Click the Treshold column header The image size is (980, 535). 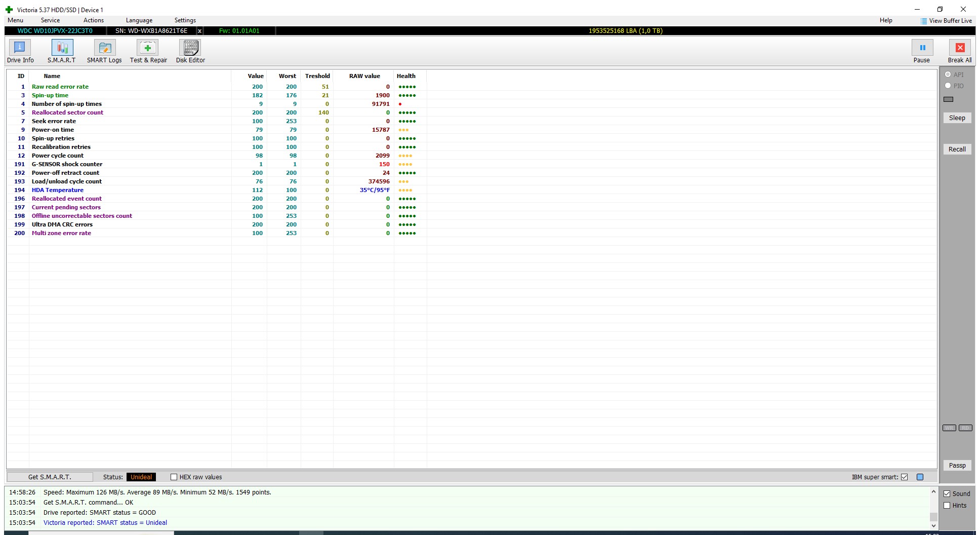[x=317, y=76]
